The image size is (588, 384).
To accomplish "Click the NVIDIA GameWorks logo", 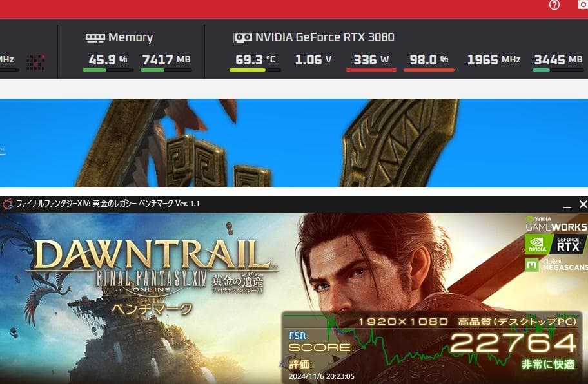I will [x=556, y=224].
